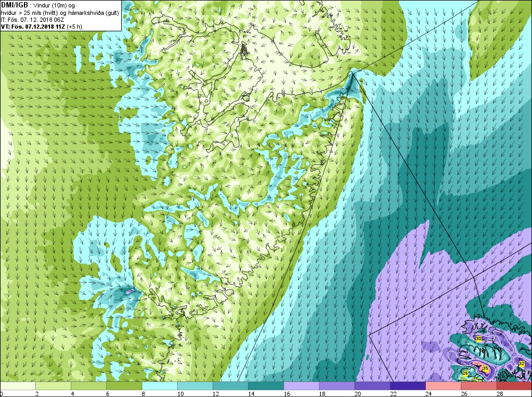Click the yellow gust label '30'
Image resolution: width=532 pixels, height=397 pixels.
(479, 339)
